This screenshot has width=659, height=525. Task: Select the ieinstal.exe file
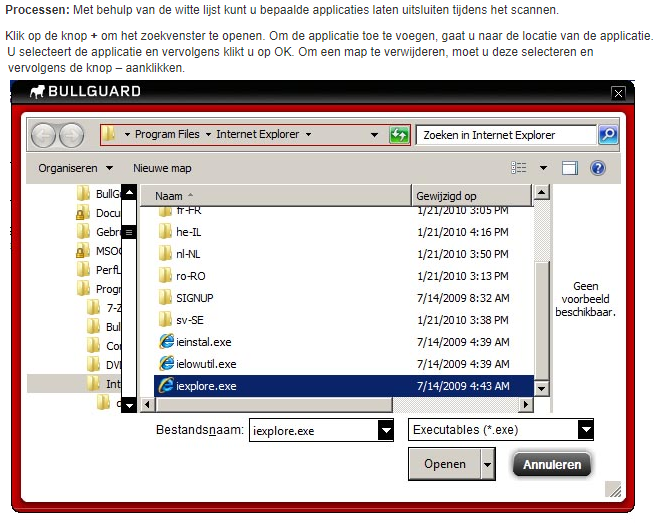[x=204, y=341]
